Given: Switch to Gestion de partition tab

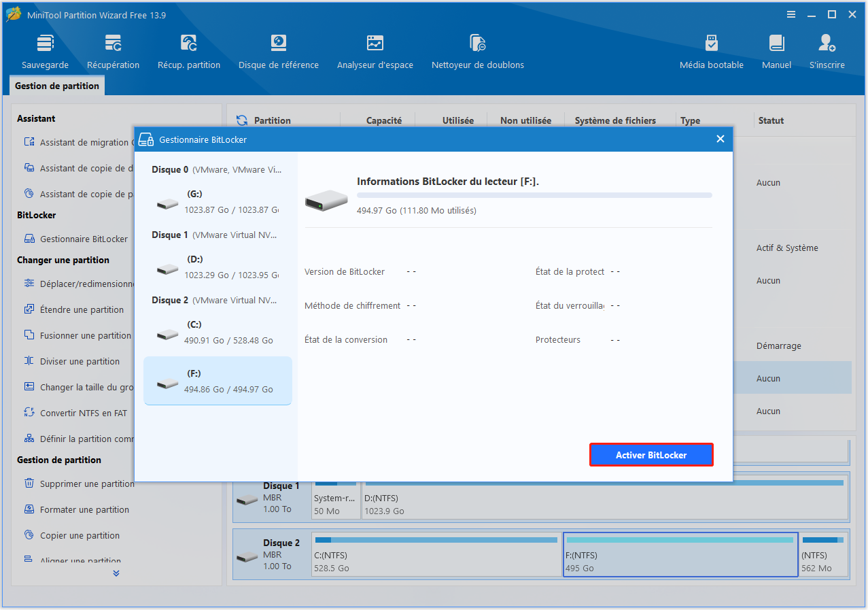Looking at the screenshot, I should pos(57,86).
